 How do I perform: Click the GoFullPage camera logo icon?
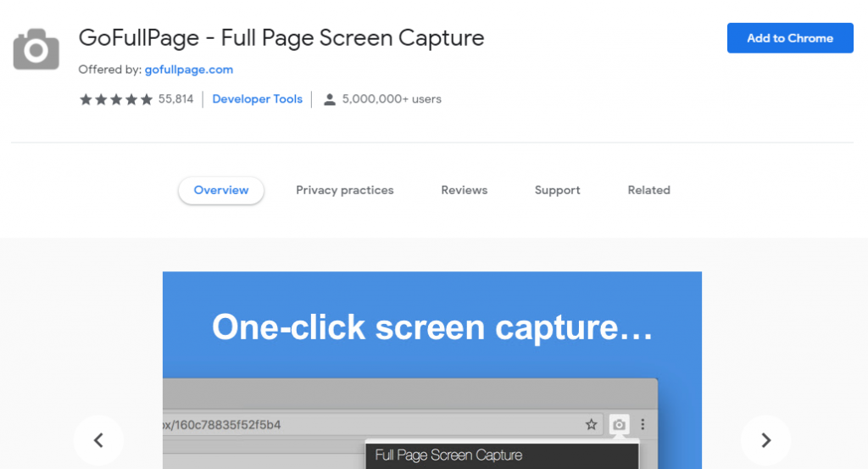click(x=36, y=49)
